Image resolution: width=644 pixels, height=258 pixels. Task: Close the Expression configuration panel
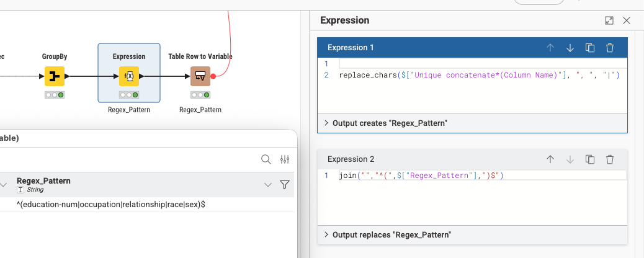click(x=627, y=20)
